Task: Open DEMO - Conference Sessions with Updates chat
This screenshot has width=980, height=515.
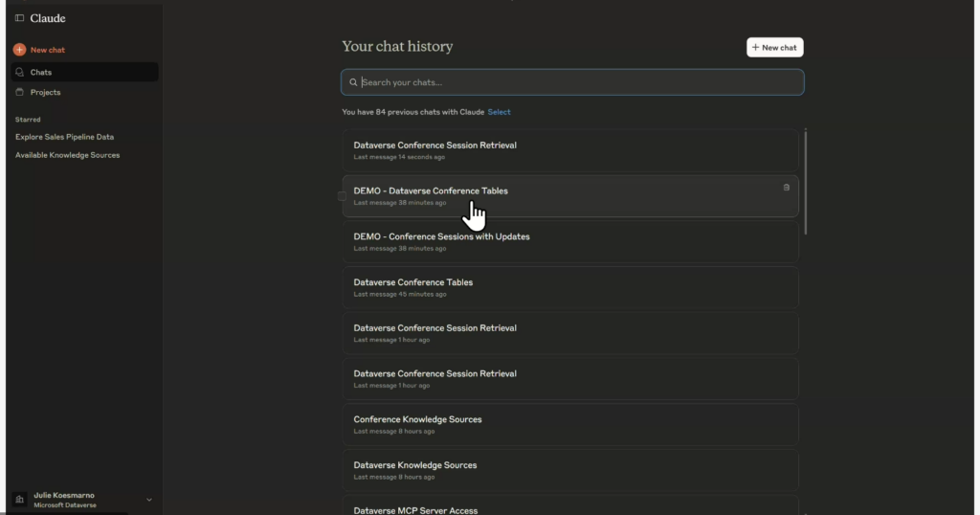Action: tap(570, 242)
